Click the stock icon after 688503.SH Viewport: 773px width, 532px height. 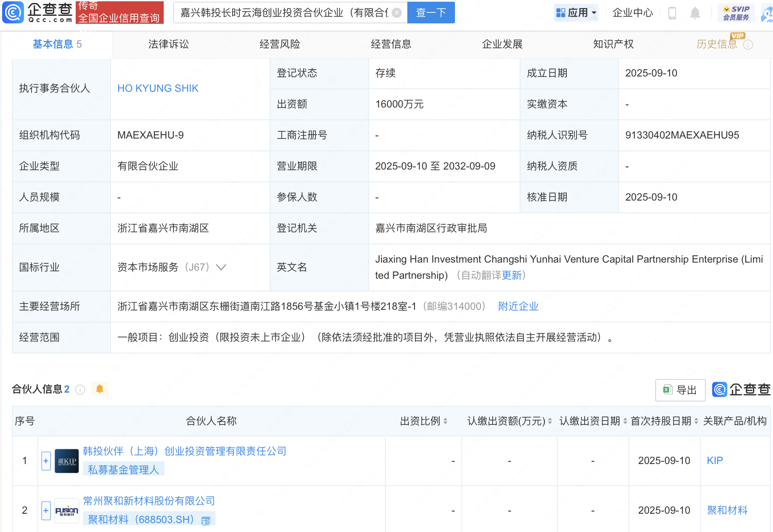click(206, 521)
